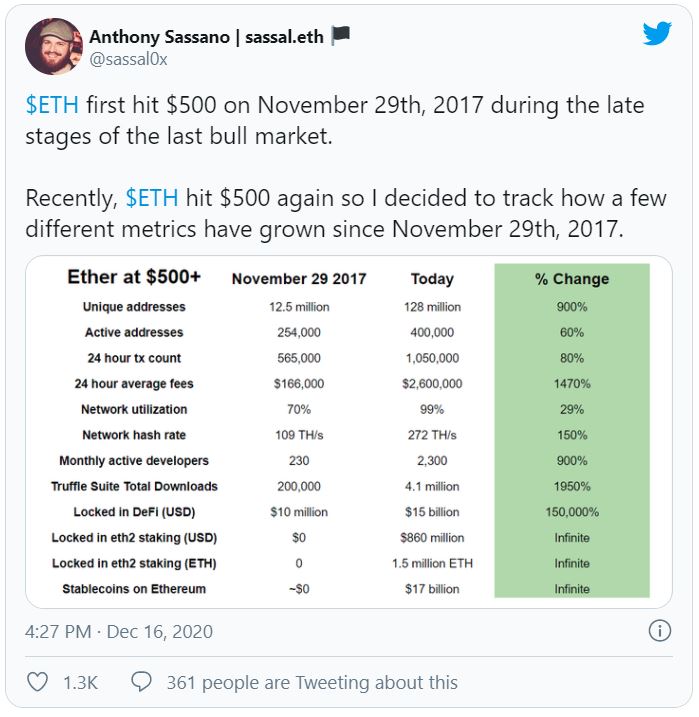Click the 'November 29 2017' column header
This screenshot has width=699, height=717.
299,278
